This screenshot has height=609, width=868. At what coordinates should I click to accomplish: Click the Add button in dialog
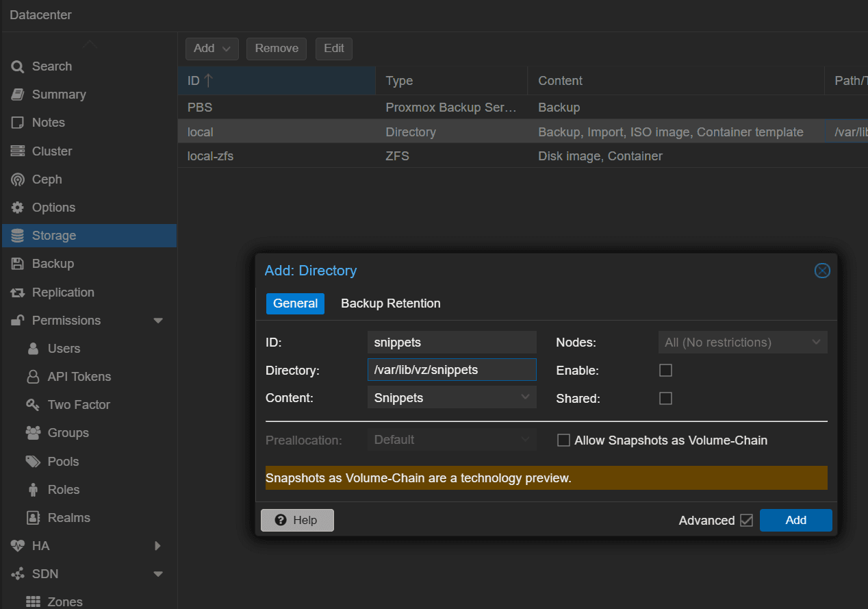[796, 521]
